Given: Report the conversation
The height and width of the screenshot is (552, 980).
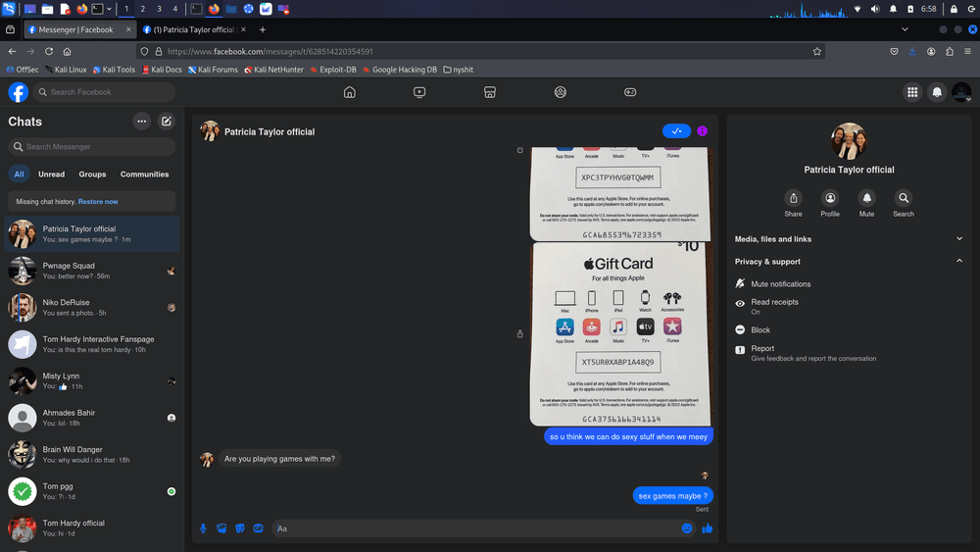Looking at the screenshot, I should pos(849,353).
